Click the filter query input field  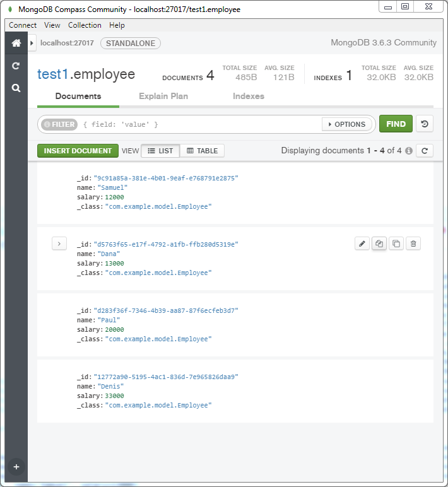click(x=201, y=124)
